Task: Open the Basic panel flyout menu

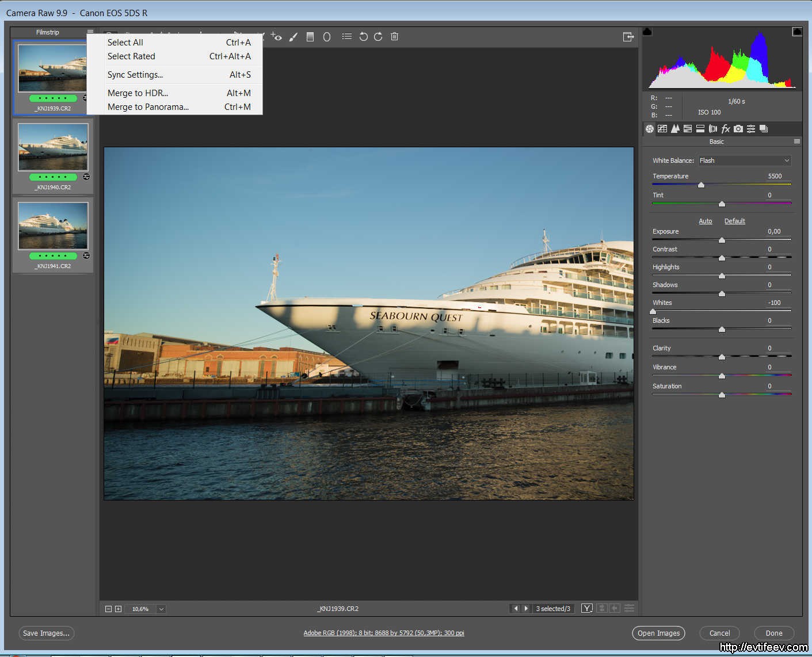Action: 797,142
